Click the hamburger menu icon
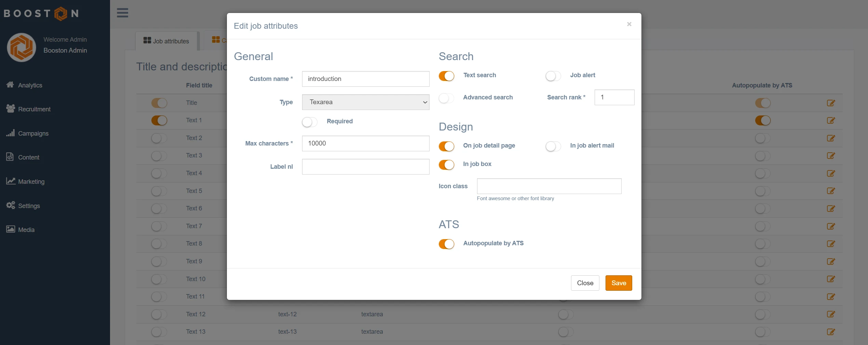The image size is (868, 345). pyautogui.click(x=122, y=13)
